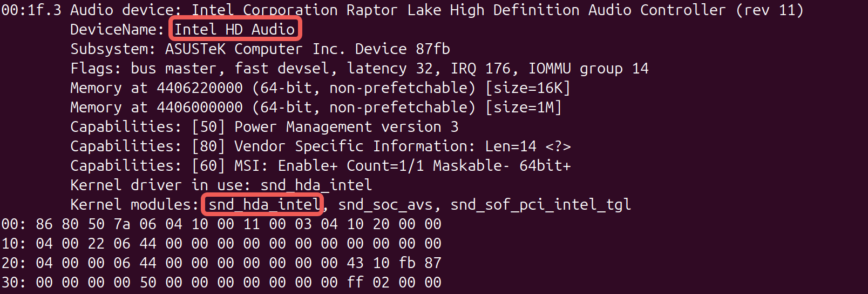This screenshot has width=868, height=294.
Task: Click memory address 4406000000
Action: (x=200, y=107)
